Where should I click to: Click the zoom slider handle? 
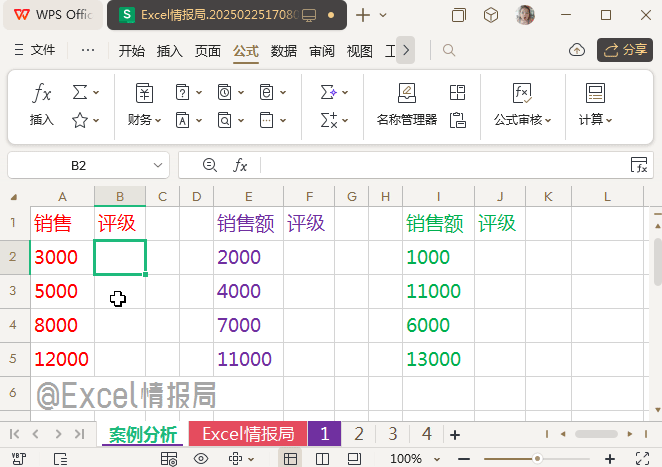pyautogui.click(x=537, y=459)
